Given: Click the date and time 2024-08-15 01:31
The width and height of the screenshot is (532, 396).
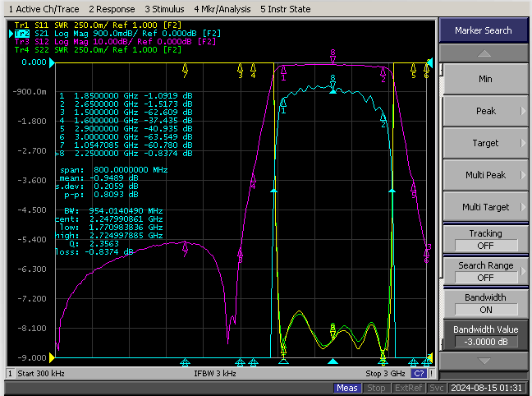Looking at the screenshot, I should click(486, 388).
